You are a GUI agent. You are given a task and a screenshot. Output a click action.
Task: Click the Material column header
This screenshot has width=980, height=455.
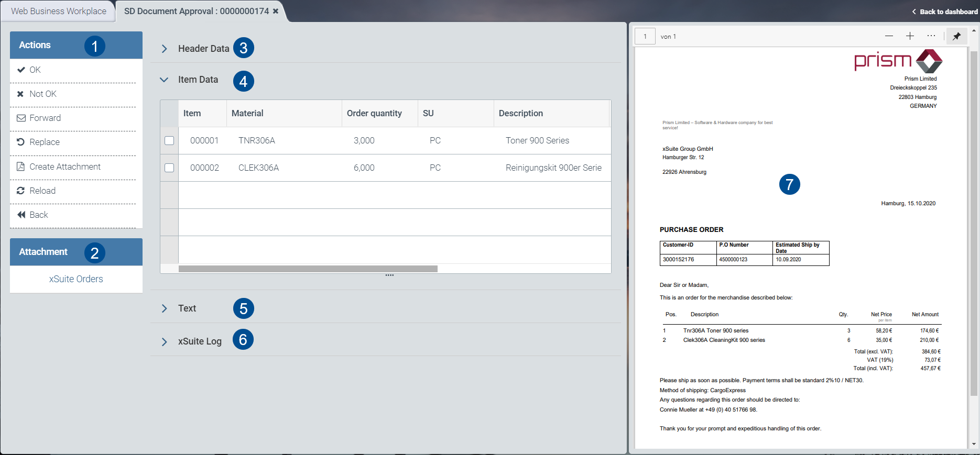(x=284, y=113)
